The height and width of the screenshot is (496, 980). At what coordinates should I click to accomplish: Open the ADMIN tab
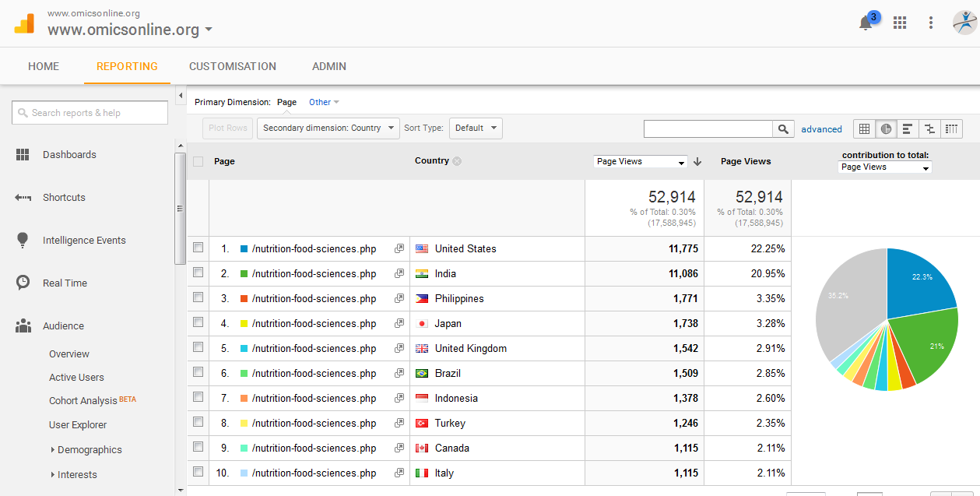[x=329, y=66]
